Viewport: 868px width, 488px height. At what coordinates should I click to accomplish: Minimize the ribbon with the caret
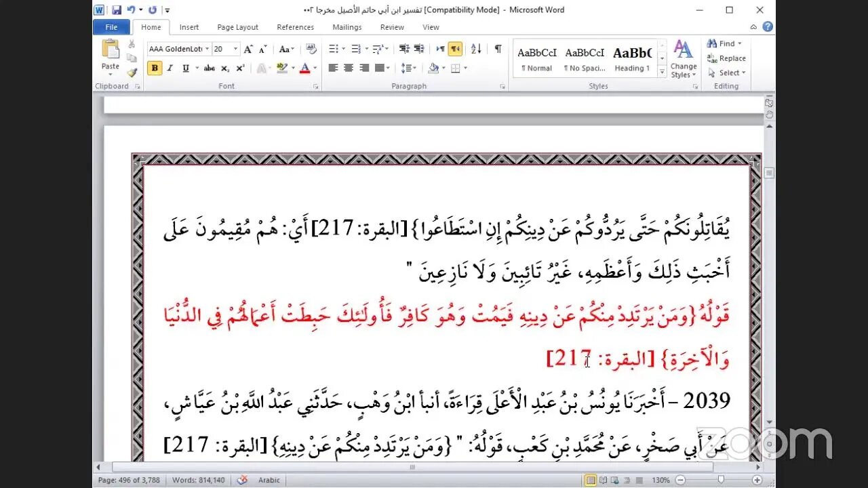[753, 27]
